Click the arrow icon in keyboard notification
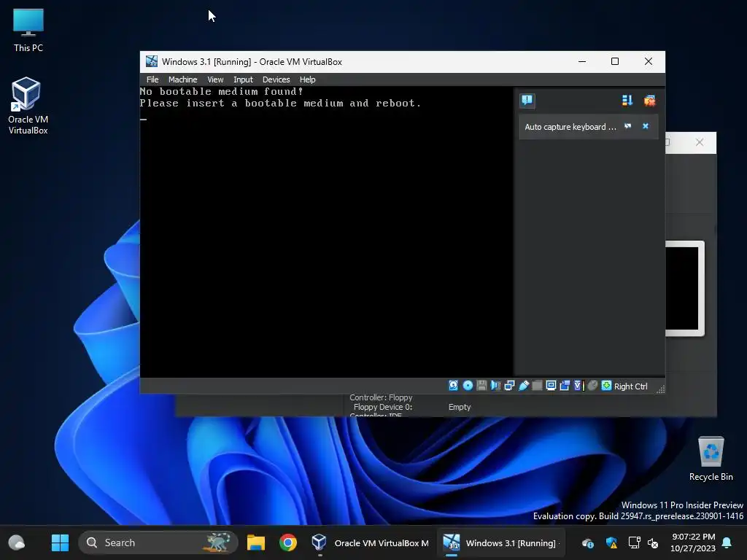 tap(628, 126)
